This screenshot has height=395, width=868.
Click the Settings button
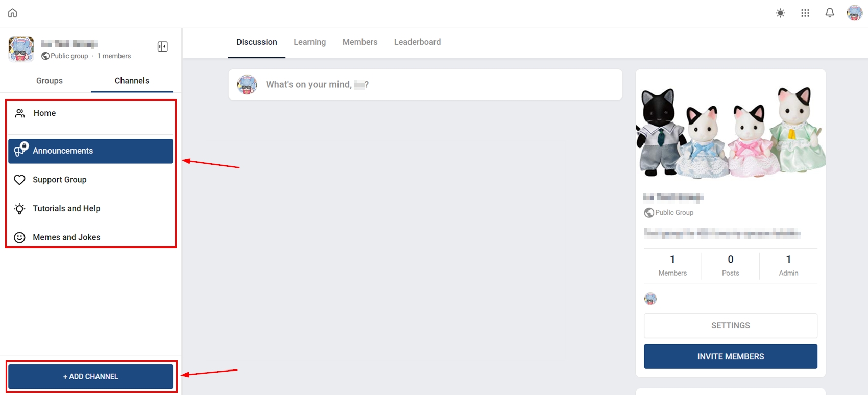pos(731,326)
